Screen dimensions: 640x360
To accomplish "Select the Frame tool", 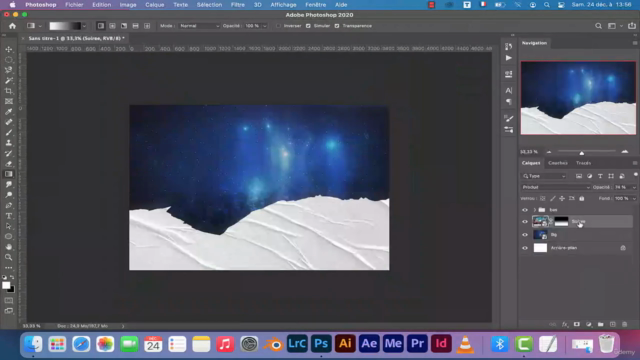I will click(9, 101).
